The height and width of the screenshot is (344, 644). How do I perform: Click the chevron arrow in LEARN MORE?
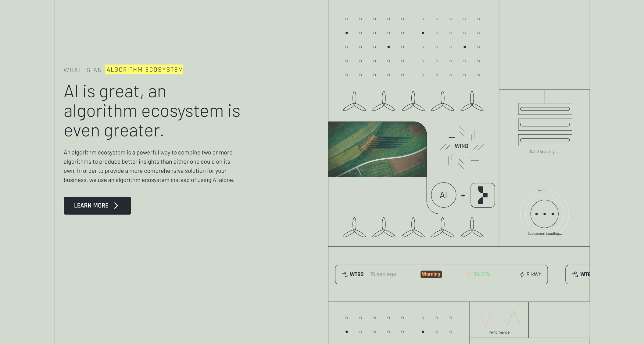[116, 206]
